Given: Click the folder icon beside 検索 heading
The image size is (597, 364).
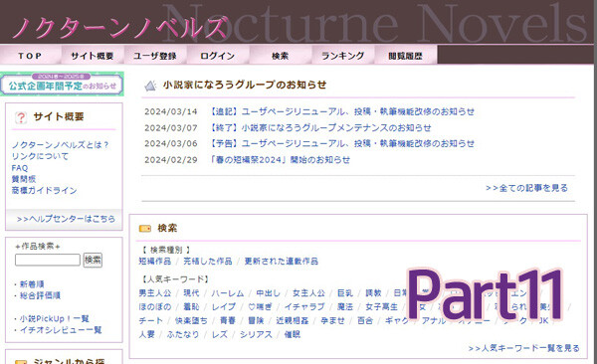Looking at the screenshot, I should pos(145,228).
